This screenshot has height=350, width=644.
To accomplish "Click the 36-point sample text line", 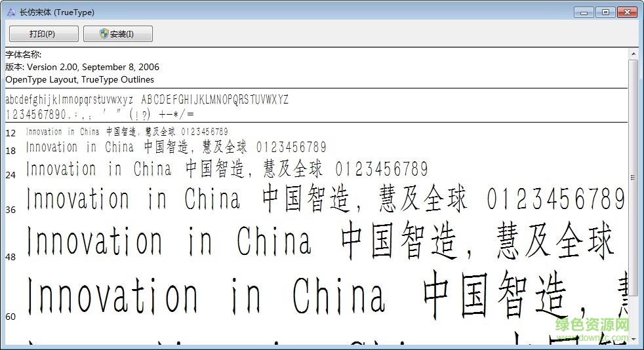I will 325,199.
